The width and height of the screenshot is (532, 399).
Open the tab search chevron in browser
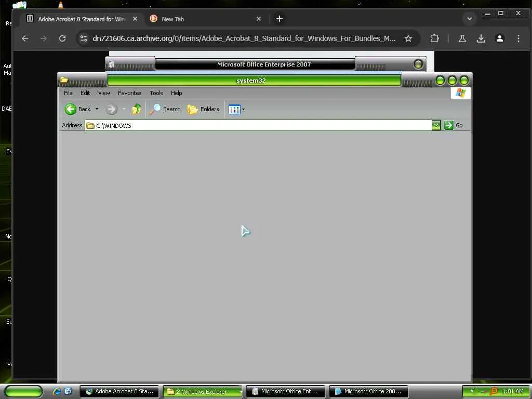coord(470,19)
